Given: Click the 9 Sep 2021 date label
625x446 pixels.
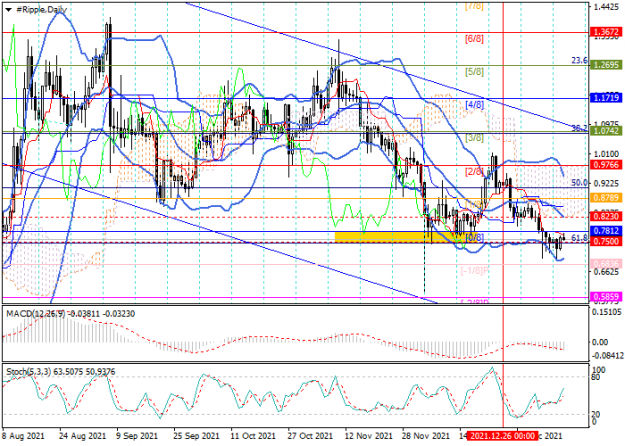Looking at the screenshot, I should click(x=137, y=436).
